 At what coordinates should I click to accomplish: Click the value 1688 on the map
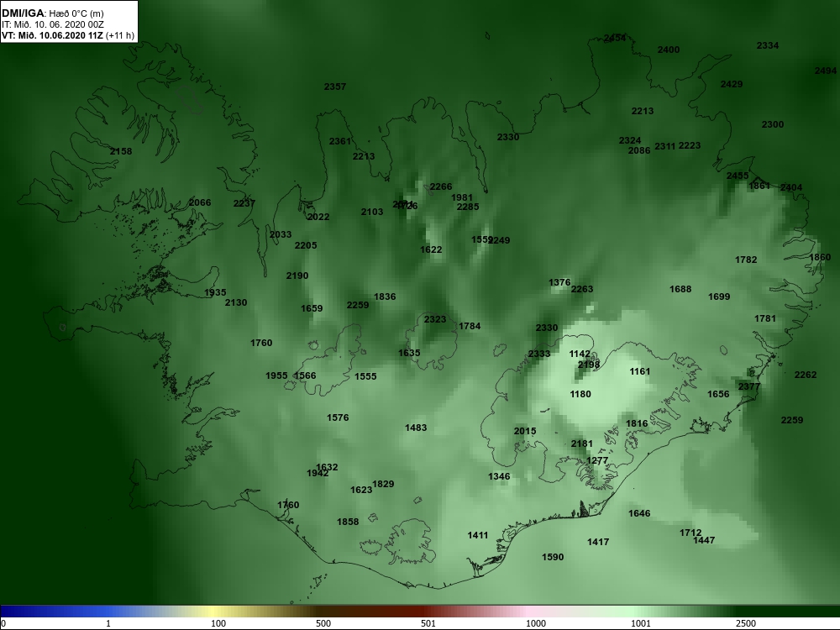(680, 289)
